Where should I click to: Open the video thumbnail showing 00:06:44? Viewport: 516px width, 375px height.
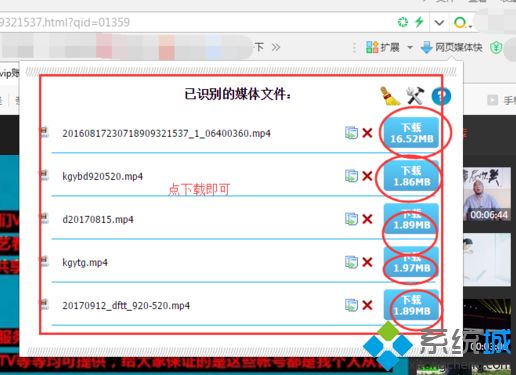pyautogui.click(x=487, y=194)
